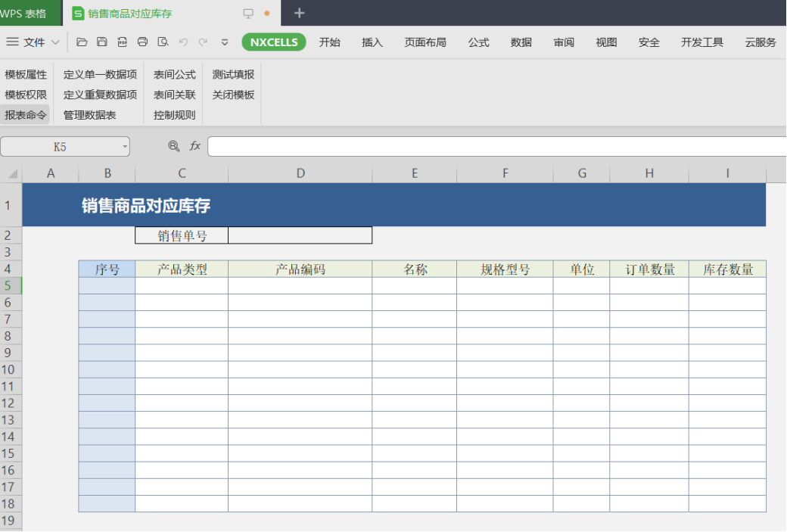Image resolution: width=787 pixels, height=532 pixels.
Task: Switch to the 页面布局 ribbon tab
Action: 425,42
